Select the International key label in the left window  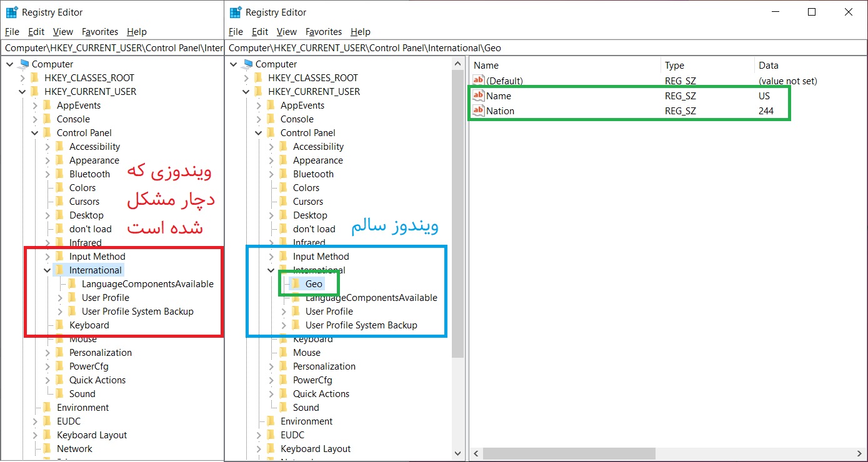(x=96, y=270)
